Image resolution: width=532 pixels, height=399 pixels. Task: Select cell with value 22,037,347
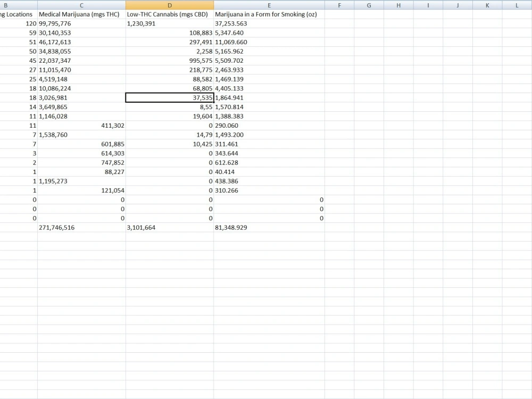click(x=81, y=61)
